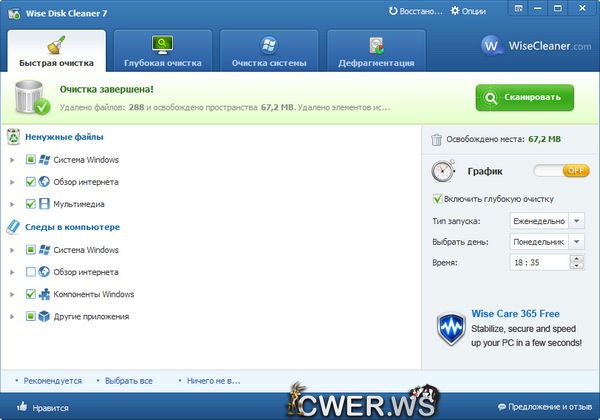Click the Время time input field
The image size is (600, 420).
tap(538, 262)
